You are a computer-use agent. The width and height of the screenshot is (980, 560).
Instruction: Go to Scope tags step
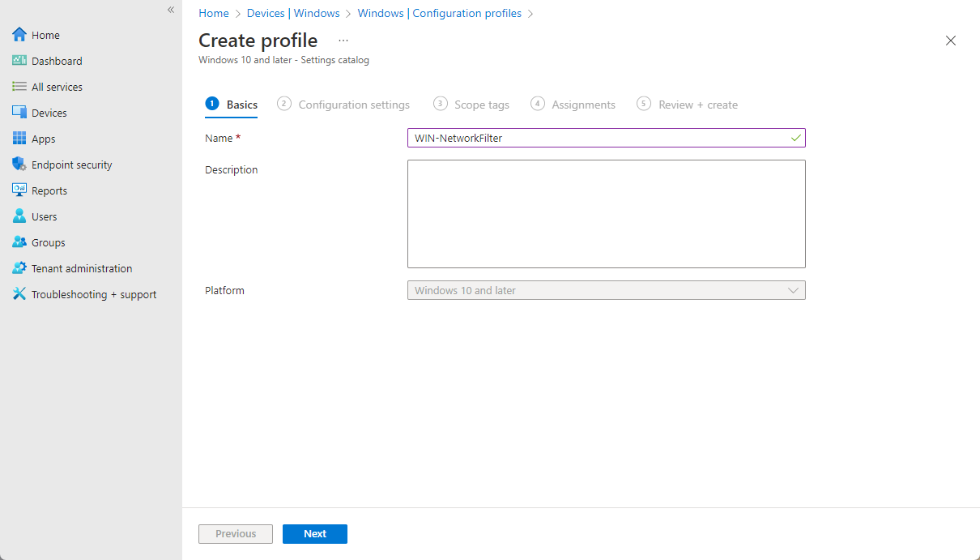point(471,105)
